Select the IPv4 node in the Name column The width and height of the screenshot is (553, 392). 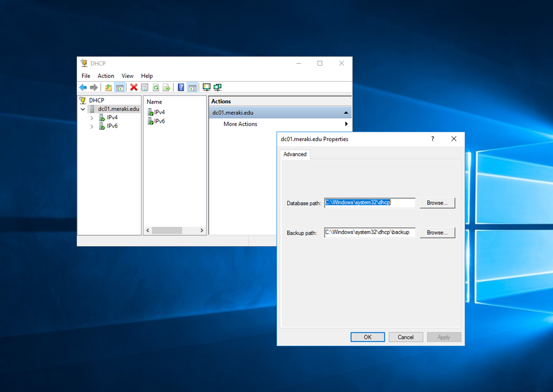[158, 113]
